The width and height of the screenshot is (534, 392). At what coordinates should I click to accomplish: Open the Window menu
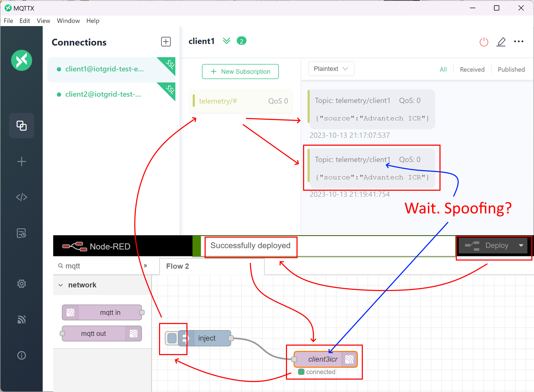tap(68, 21)
